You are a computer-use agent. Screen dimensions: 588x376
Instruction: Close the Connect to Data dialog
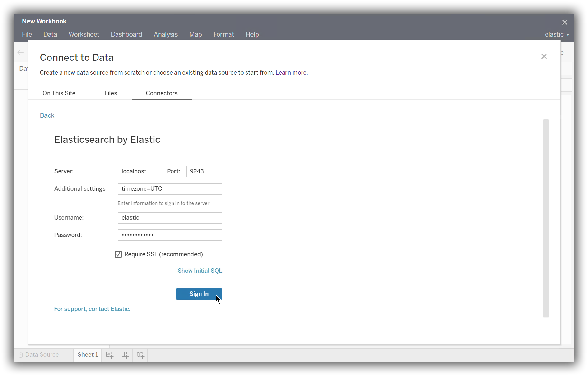click(x=544, y=56)
